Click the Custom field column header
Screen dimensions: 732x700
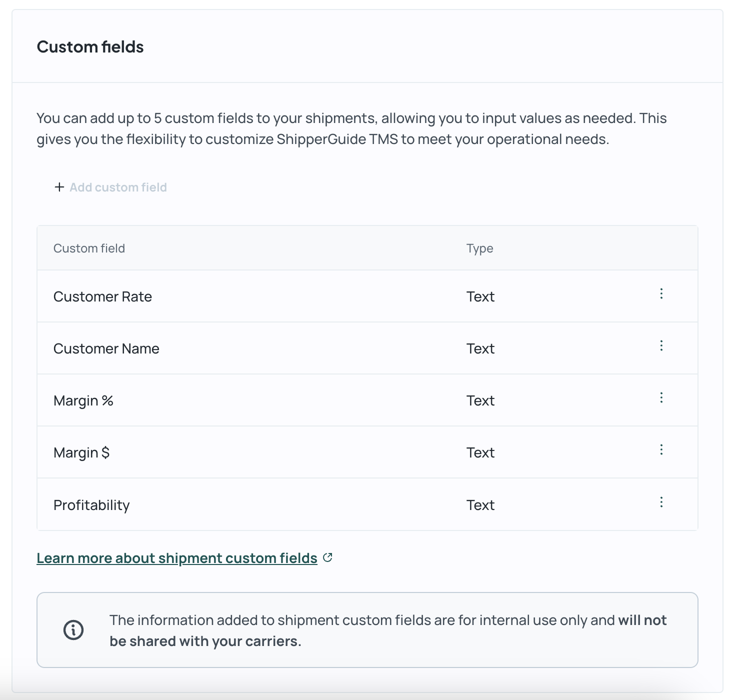point(89,248)
